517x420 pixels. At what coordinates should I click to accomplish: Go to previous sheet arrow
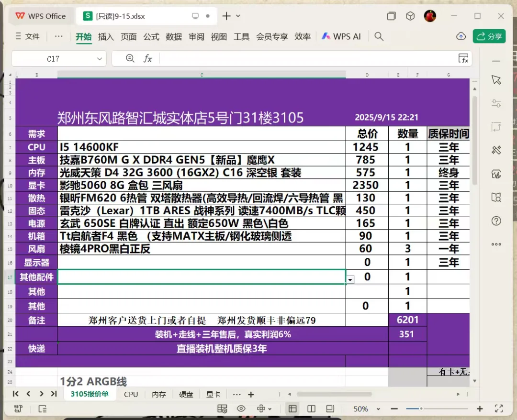pos(28,394)
